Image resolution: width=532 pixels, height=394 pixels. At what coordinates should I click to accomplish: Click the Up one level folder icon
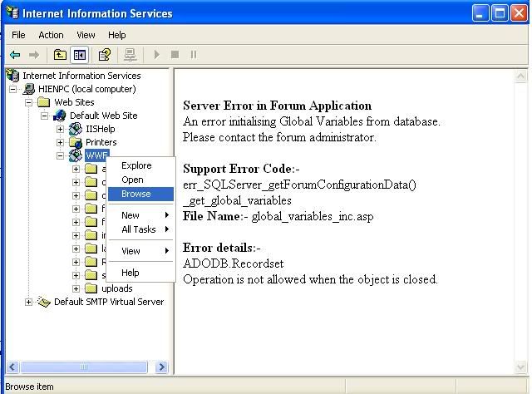point(60,55)
